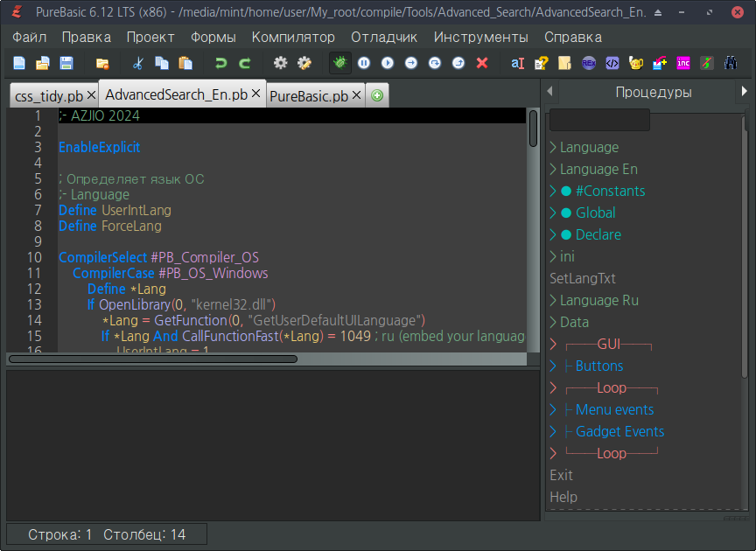Switch to the PureBasic.pb tab

coord(309,96)
